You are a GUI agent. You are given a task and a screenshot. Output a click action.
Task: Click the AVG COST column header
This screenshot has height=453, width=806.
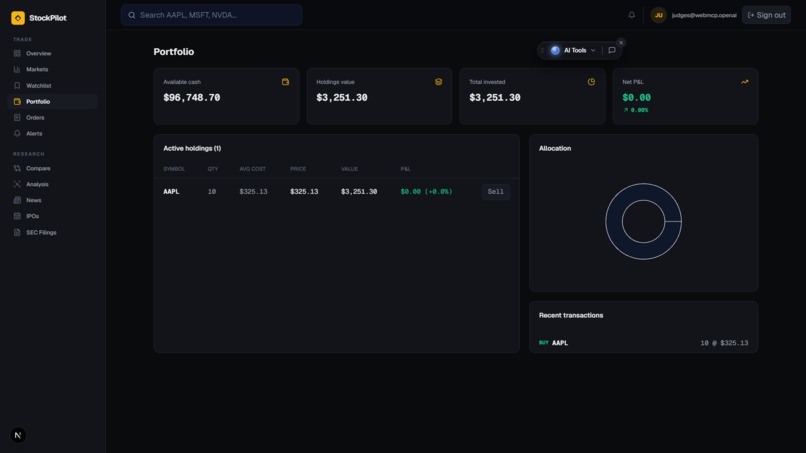pos(252,169)
